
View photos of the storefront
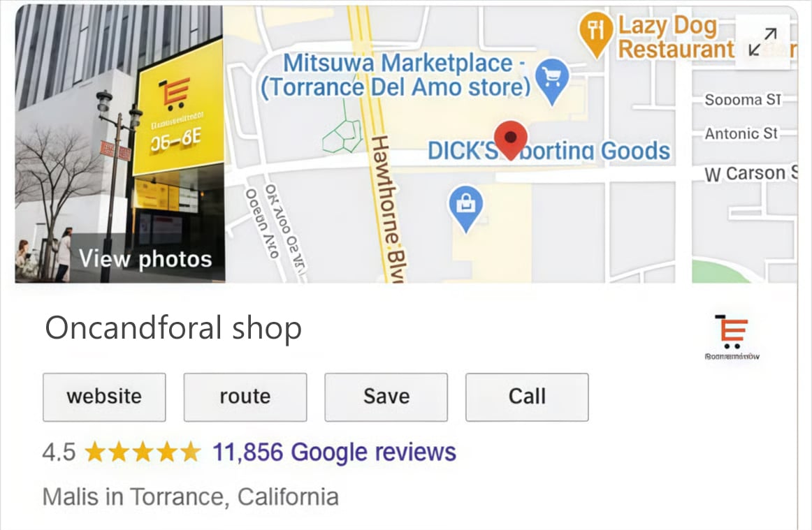(145, 259)
